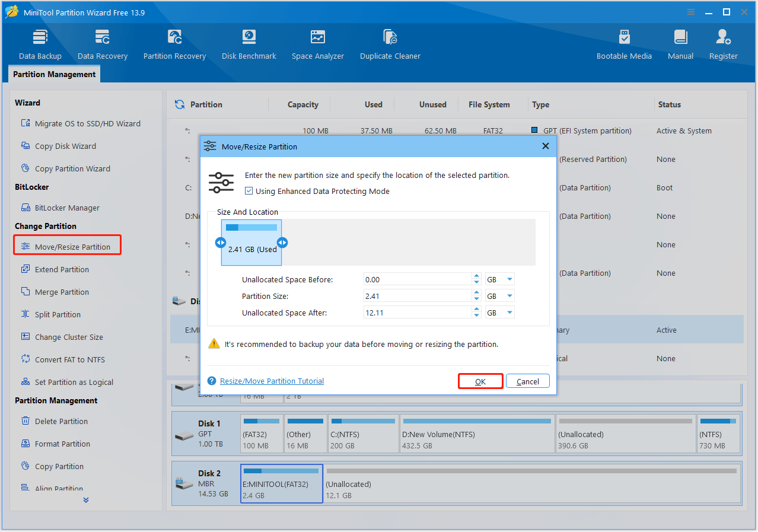Open the Data Backup tool
758x532 pixels.
(40, 44)
